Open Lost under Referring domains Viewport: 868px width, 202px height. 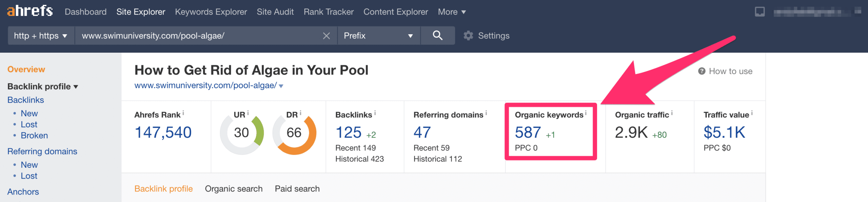pos(29,176)
